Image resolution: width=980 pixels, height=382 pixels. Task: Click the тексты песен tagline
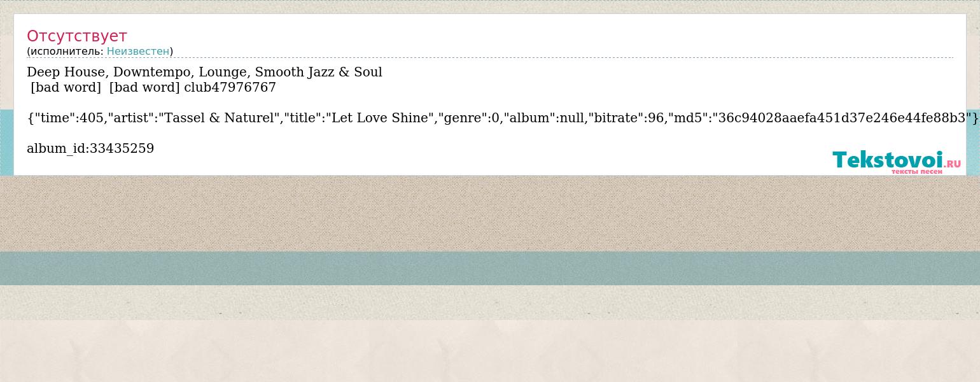coord(916,171)
